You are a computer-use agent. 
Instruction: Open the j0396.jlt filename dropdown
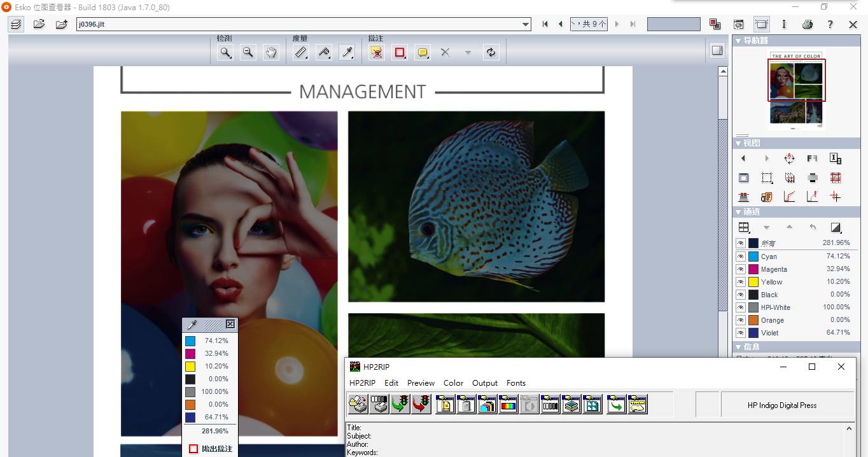pyautogui.click(x=525, y=24)
